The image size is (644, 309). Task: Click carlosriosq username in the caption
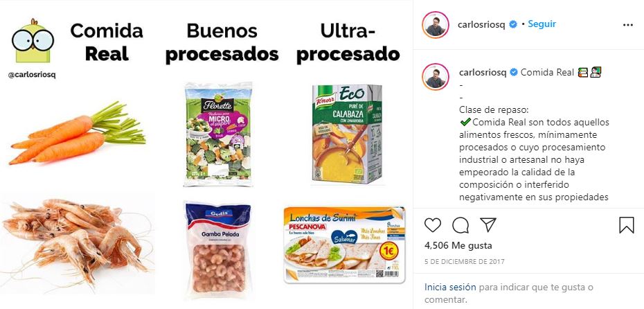point(482,72)
